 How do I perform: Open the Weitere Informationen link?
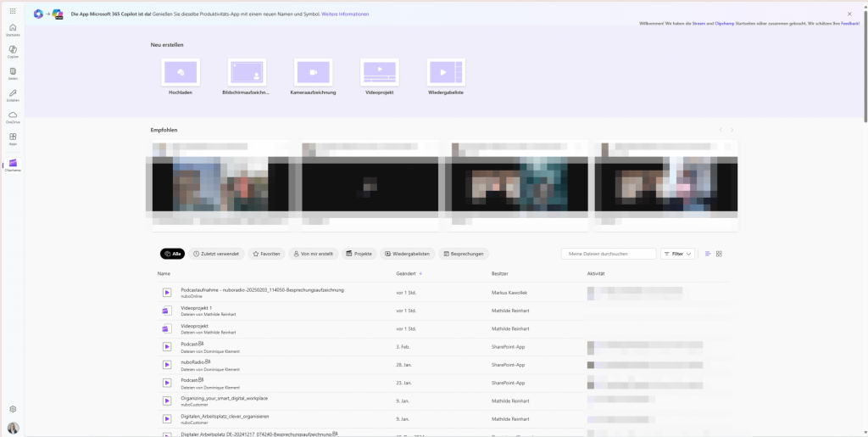click(x=345, y=14)
